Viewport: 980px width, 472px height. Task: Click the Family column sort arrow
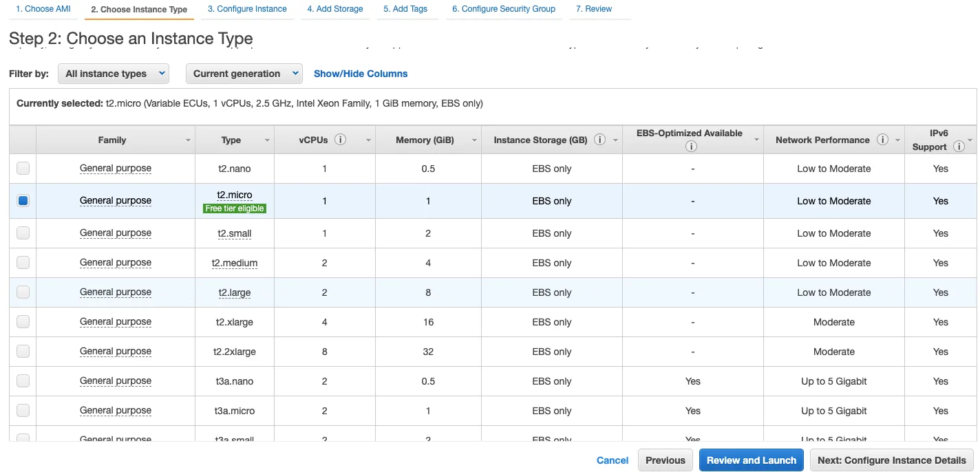point(188,140)
